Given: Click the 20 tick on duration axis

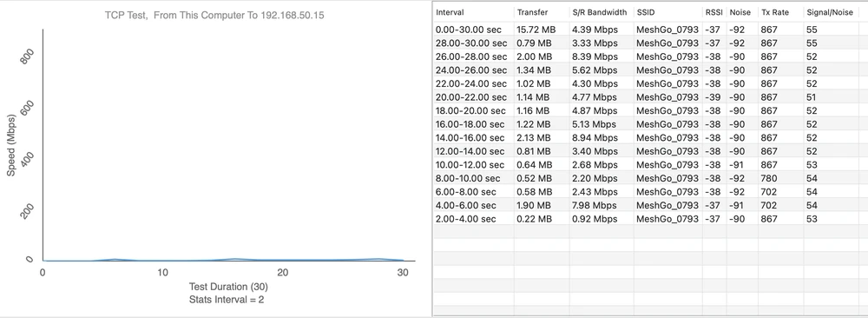Looking at the screenshot, I should 282,273.
